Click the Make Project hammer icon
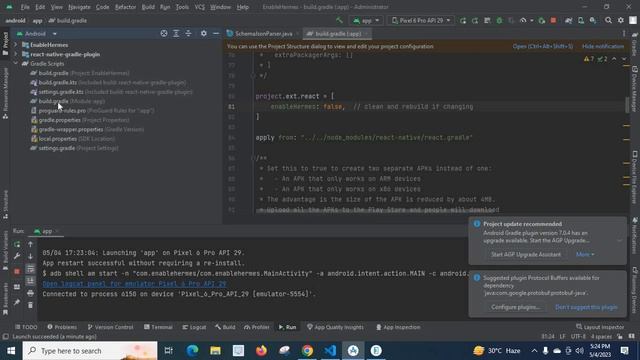Viewport: 640px width, 360px height. coord(339,20)
